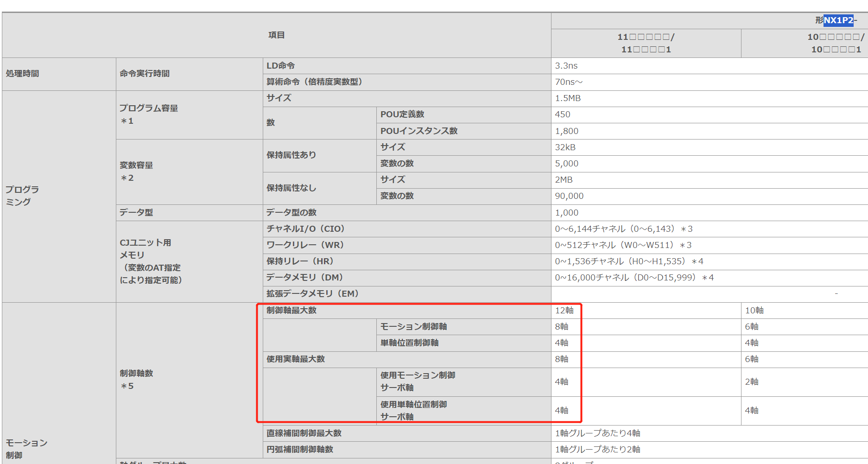Select the 算術命令（倍精度実数型） cell
Image resolution: width=868 pixels, height=464 pixels.
tap(314, 82)
